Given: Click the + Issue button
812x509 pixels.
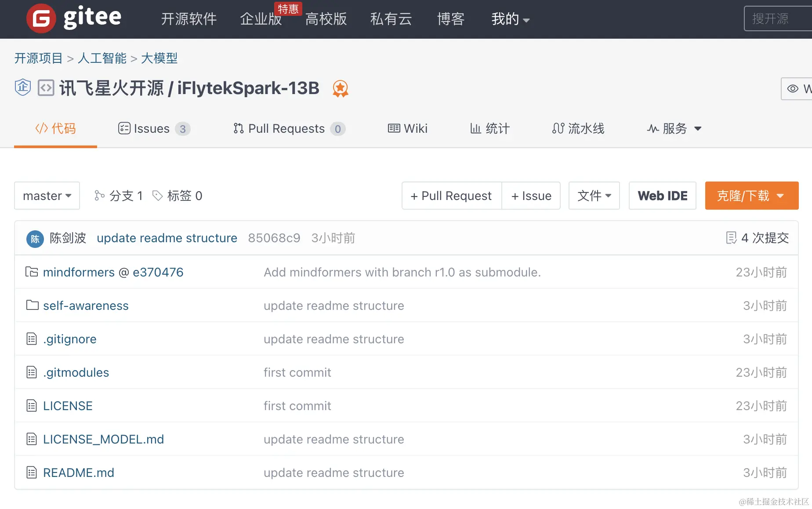Looking at the screenshot, I should point(531,196).
